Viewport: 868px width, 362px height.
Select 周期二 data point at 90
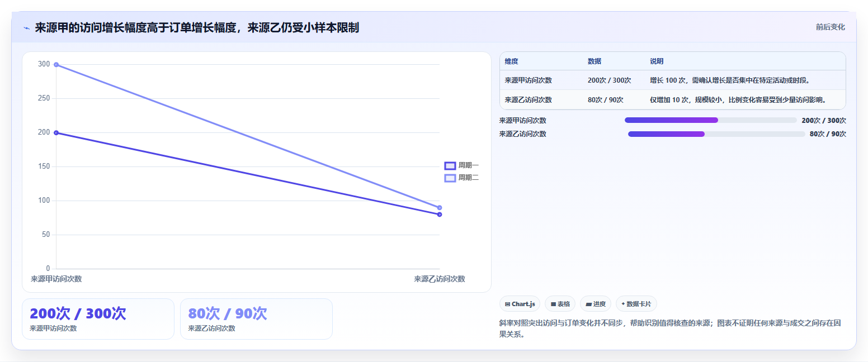440,208
